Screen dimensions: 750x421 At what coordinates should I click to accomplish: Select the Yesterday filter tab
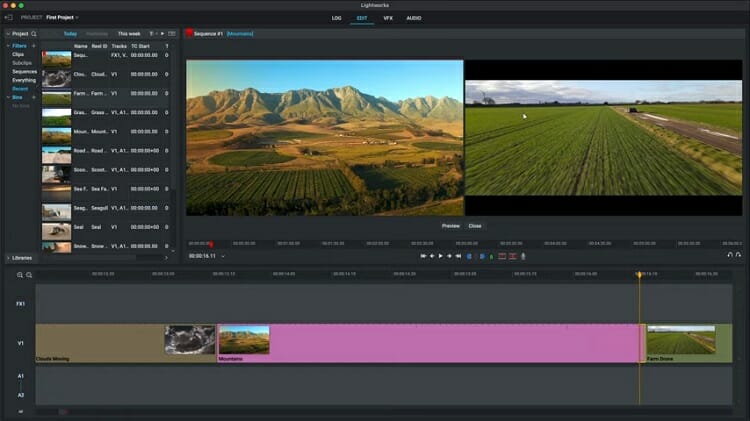click(97, 34)
